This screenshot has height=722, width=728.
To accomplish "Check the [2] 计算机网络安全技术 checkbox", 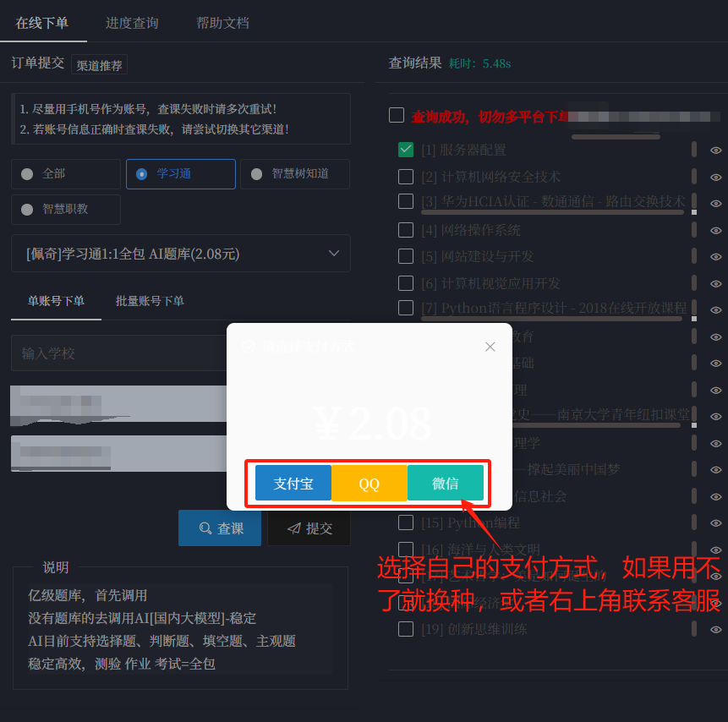I will tap(406, 177).
